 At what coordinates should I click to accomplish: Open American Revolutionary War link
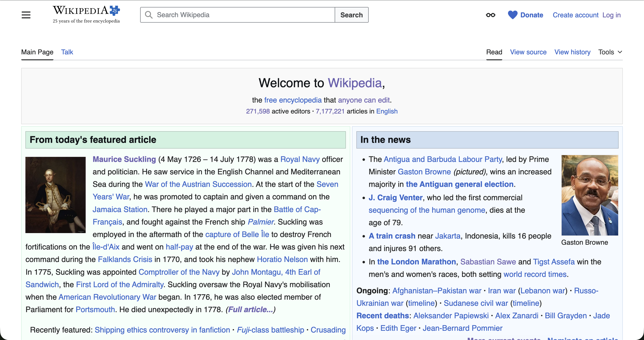[x=107, y=297]
